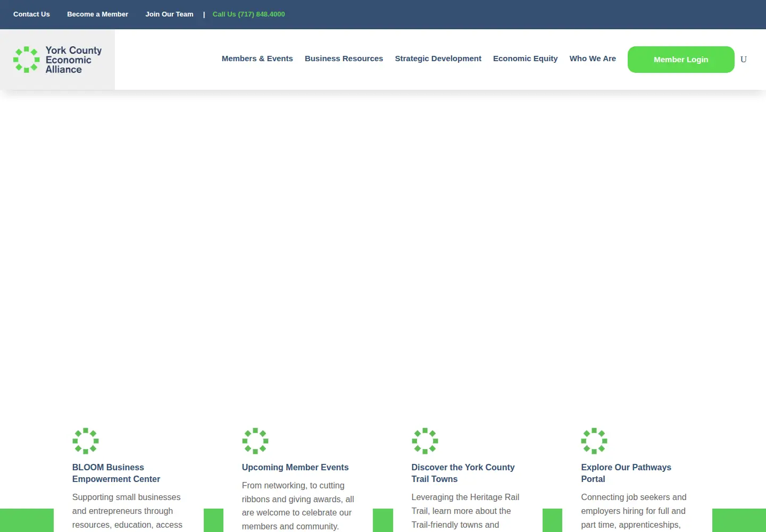Click the text "From networking, to cutting"
The width and height of the screenshot is (766, 532).
[x=293, y=485]
